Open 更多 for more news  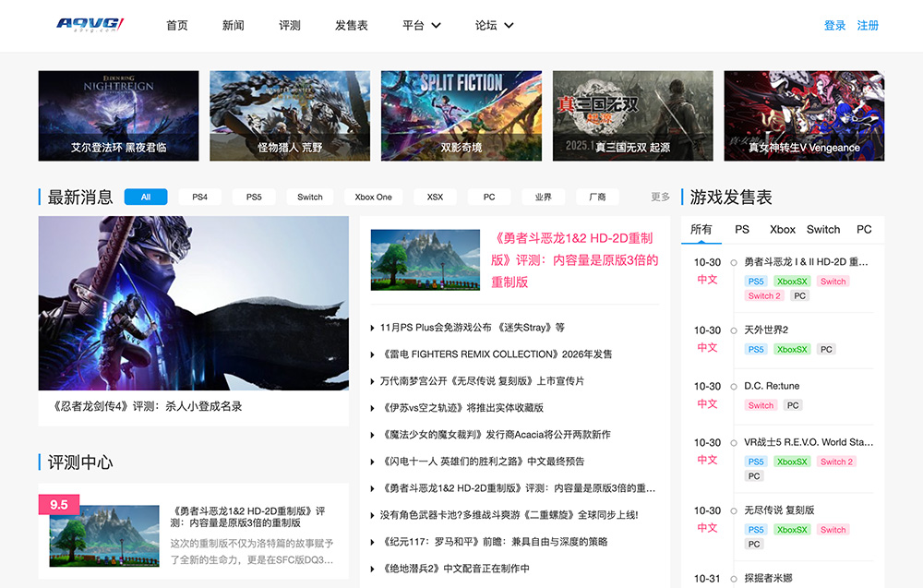[660, 197]
